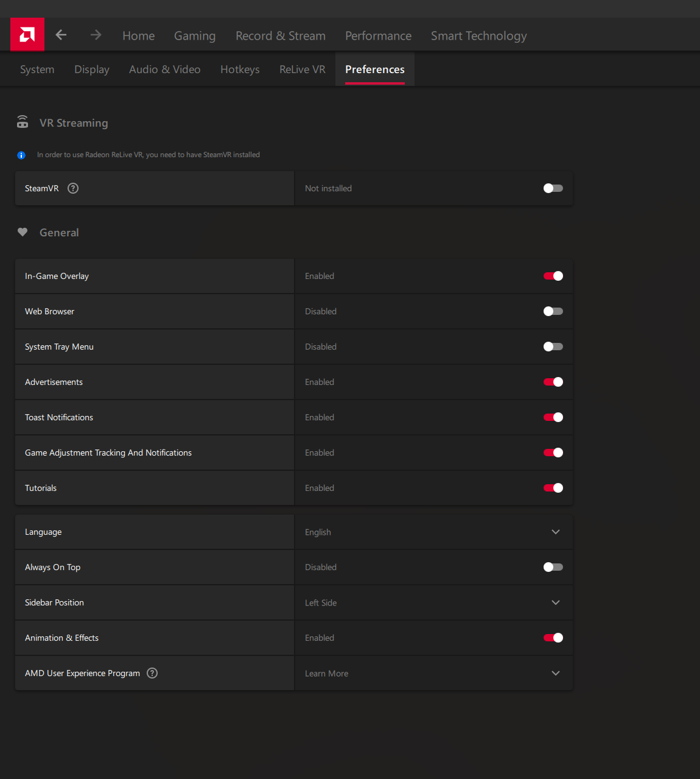
Task: Click the VR Streaming section heading
Action: point(74,123)
